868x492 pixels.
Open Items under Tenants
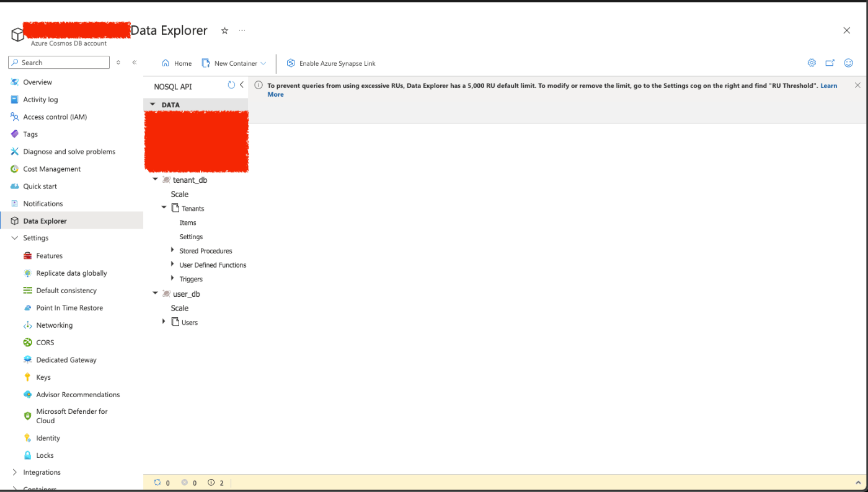pos(188,222)
